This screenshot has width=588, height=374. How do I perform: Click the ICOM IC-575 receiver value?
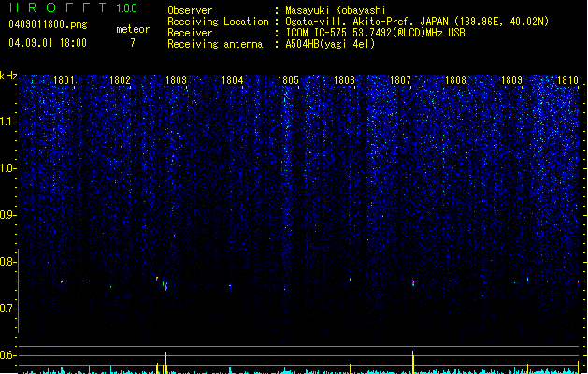click(375, 33)
